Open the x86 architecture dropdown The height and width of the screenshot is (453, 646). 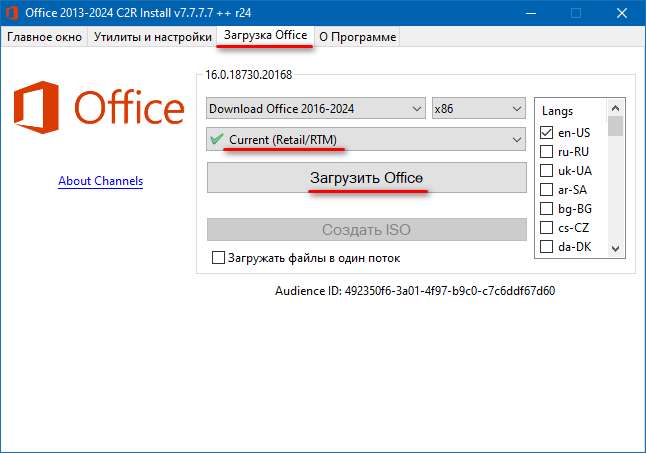tap(478, 109)
